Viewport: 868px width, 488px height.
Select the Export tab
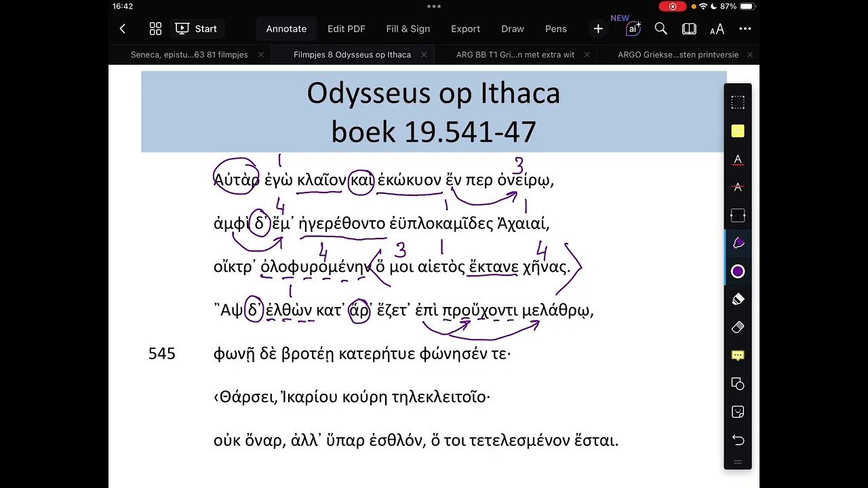pos(466,28)
